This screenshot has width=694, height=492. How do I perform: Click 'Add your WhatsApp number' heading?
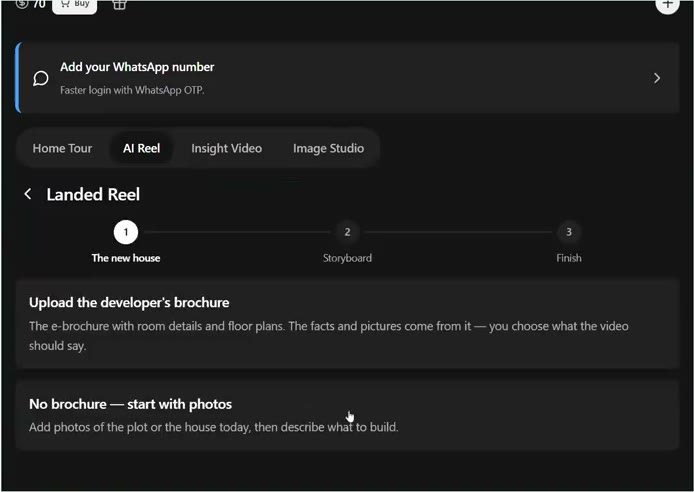(137, 67)
